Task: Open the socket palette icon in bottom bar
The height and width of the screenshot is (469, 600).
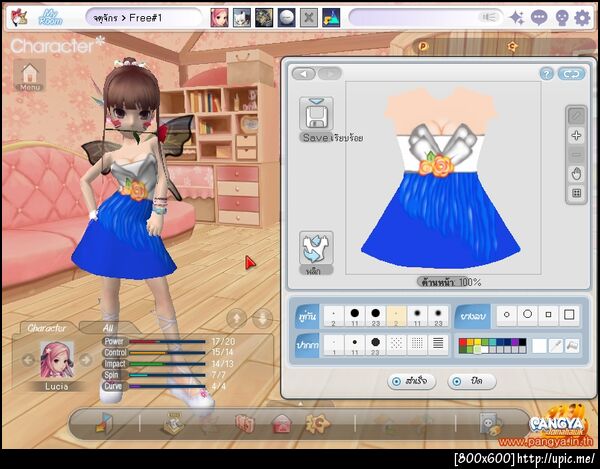Action: (491, 423)
